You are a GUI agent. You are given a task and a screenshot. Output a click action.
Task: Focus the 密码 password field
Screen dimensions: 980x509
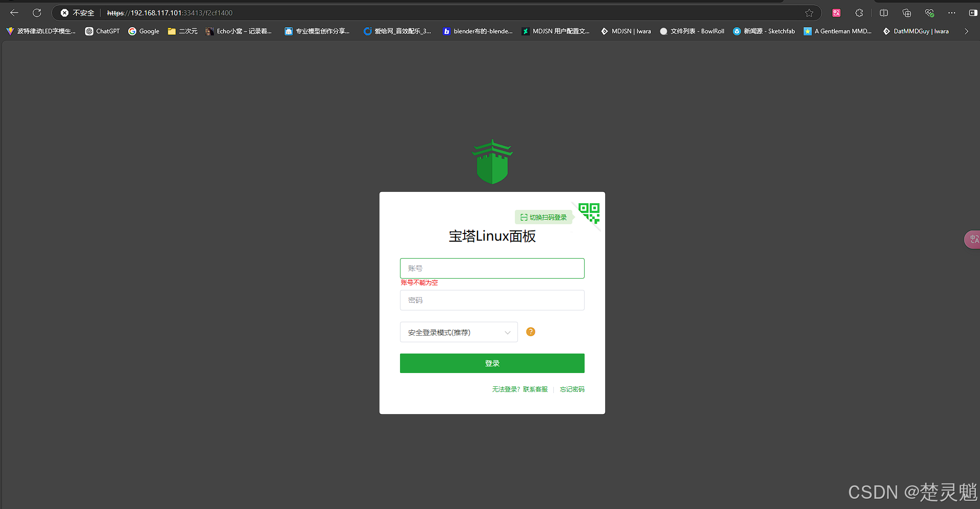492,300
